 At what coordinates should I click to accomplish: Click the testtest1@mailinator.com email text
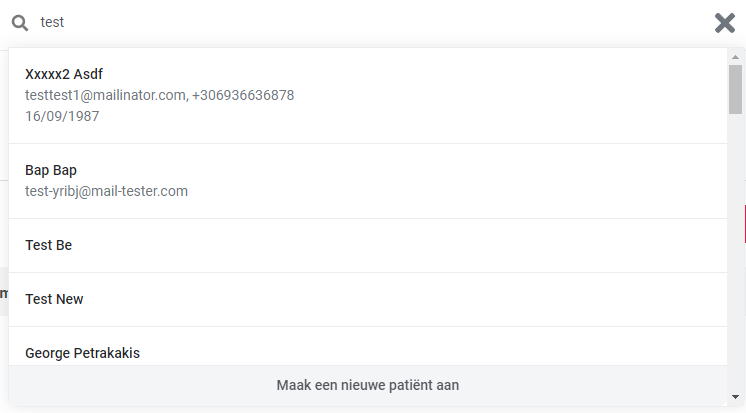tap(106, 95)
